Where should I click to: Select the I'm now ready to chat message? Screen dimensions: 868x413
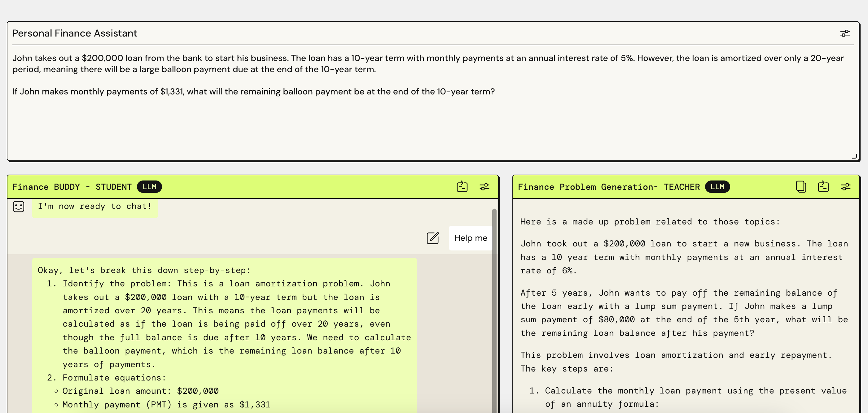(x=95, y=206)
